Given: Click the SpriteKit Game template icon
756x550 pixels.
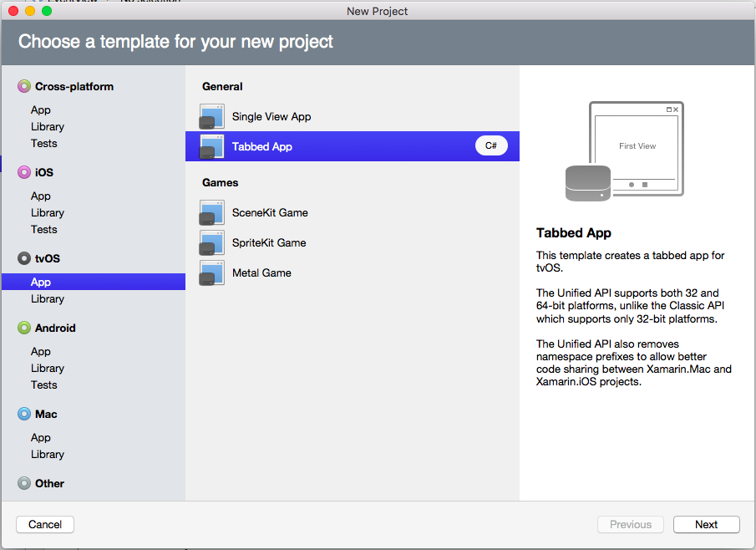Looking at the screenshot, I should coord(211,242).
